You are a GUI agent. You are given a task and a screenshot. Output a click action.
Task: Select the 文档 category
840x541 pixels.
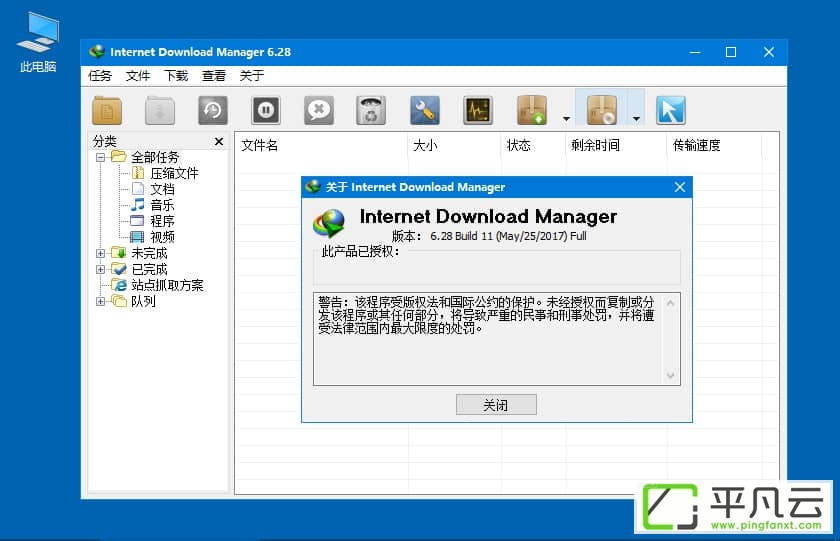tap(162, 189)
